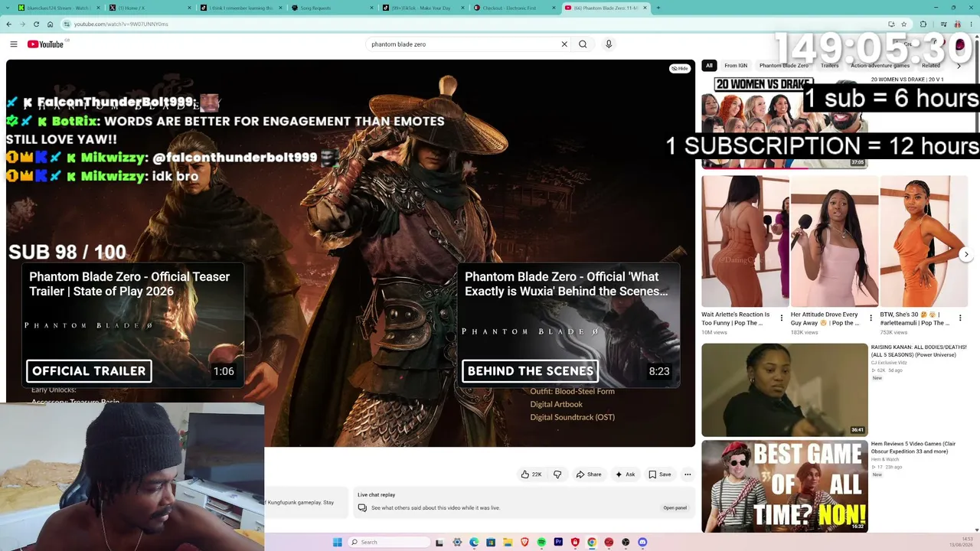Launch Spotify from the taskbar
This screenshot has width=980, height=551.
click(541, 542)
